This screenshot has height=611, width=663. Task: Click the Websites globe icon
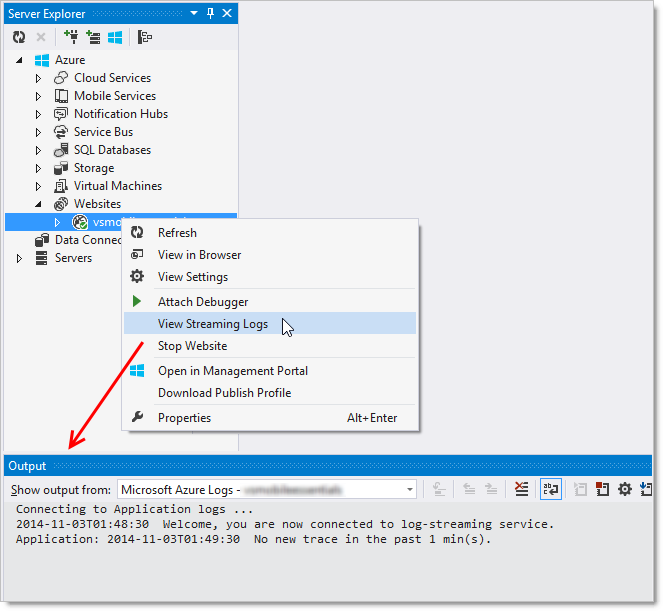pyautogui.click(x=61, y=204)
